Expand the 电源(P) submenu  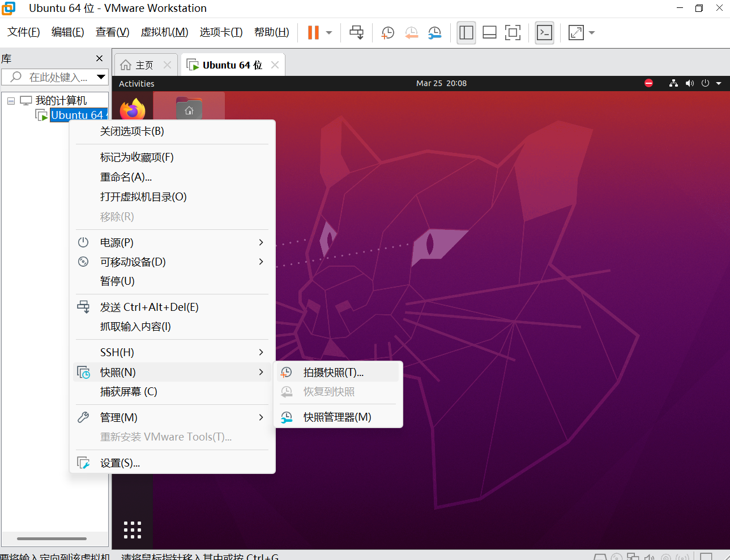coord(172,242)
